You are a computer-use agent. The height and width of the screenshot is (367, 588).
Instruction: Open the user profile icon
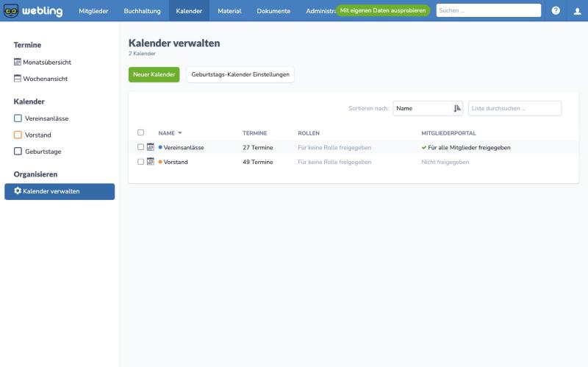578,11
